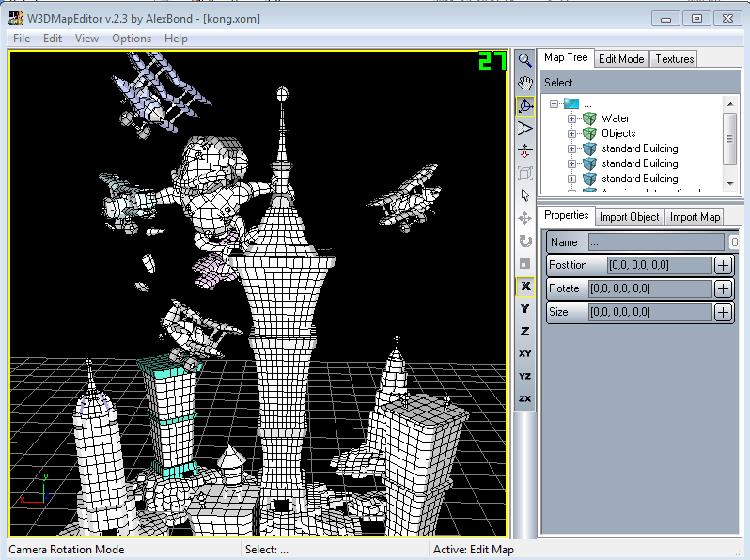Click the Water cube icon in tree
The width and height of the screenshot is (750, 560).
[x=589, y=118]
